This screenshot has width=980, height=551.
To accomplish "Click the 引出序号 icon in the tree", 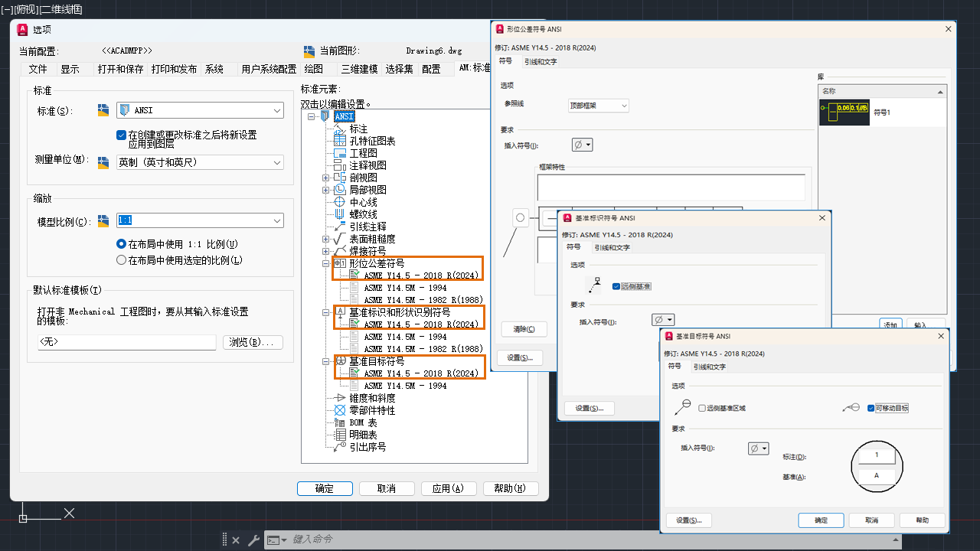I will coord(341,447).
